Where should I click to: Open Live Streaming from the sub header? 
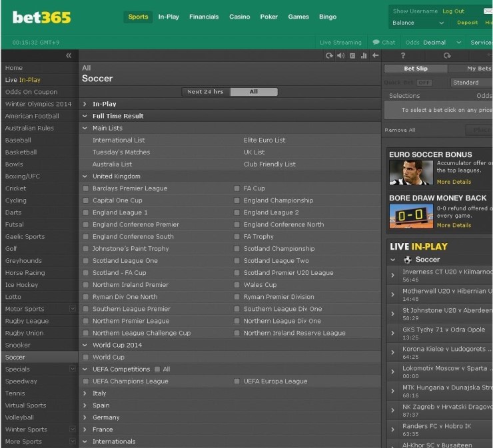click(340, 43)
